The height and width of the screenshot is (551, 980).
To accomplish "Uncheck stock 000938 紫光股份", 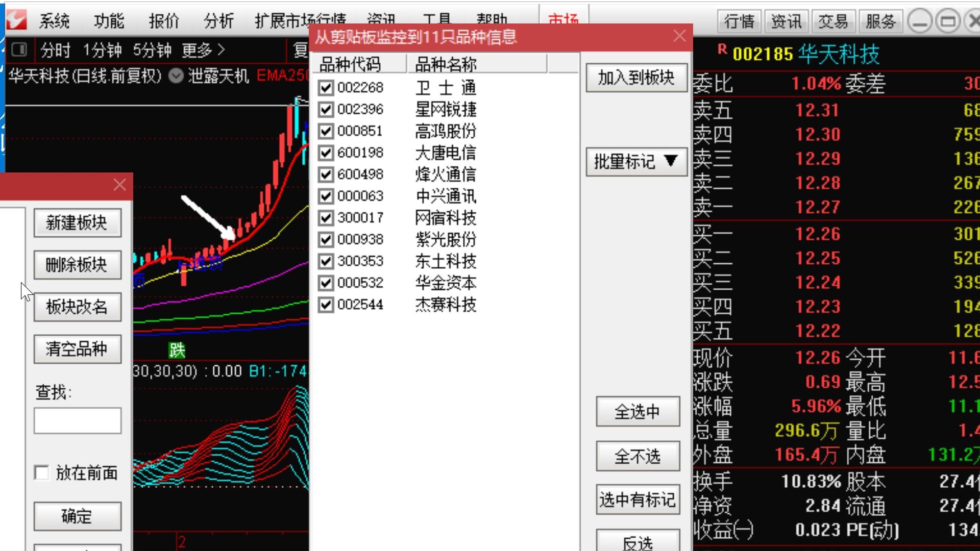I will (x=326, y=239).
